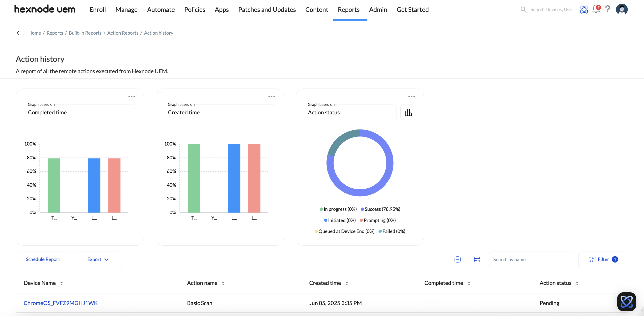This screenshot has height=316, width=644.
Task: Open the help question mark icon
Action: 607,9
